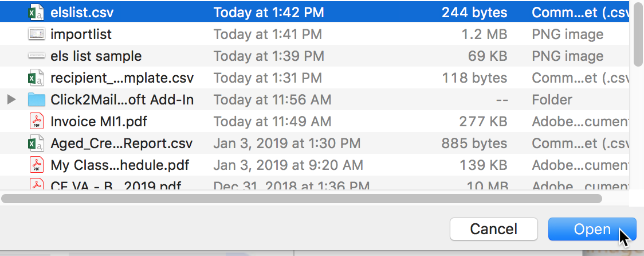The image size is (644, 256).
Task: Click the recipient template csv file icon
Action: pyautogui.click(x=36, y=78)
